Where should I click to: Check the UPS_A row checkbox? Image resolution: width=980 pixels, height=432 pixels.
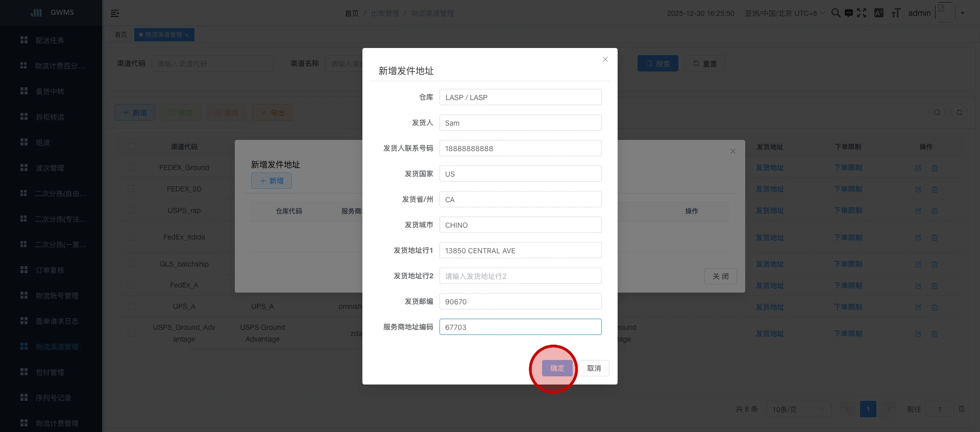click(131, 306)
